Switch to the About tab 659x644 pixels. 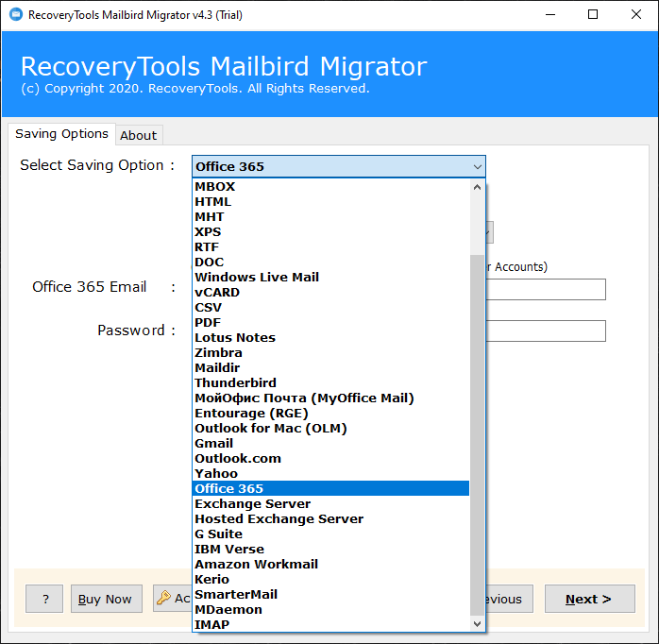coord(139,135)
